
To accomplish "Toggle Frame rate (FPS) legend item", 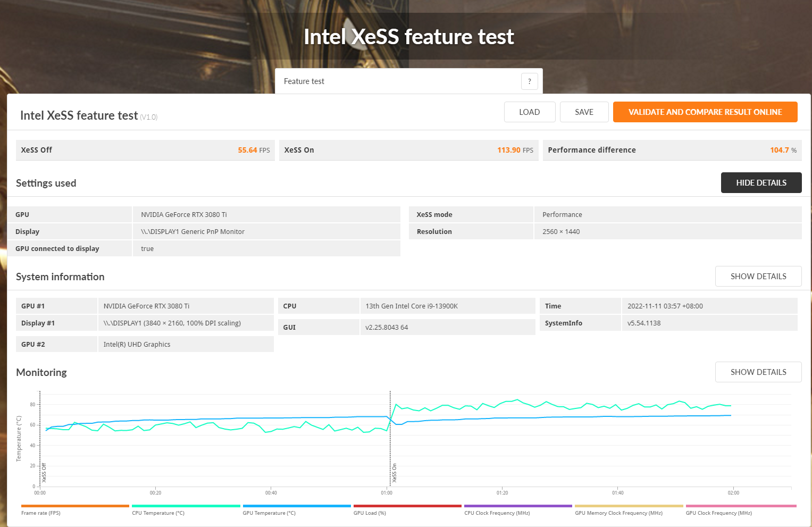I will click(x=75, y=510).
